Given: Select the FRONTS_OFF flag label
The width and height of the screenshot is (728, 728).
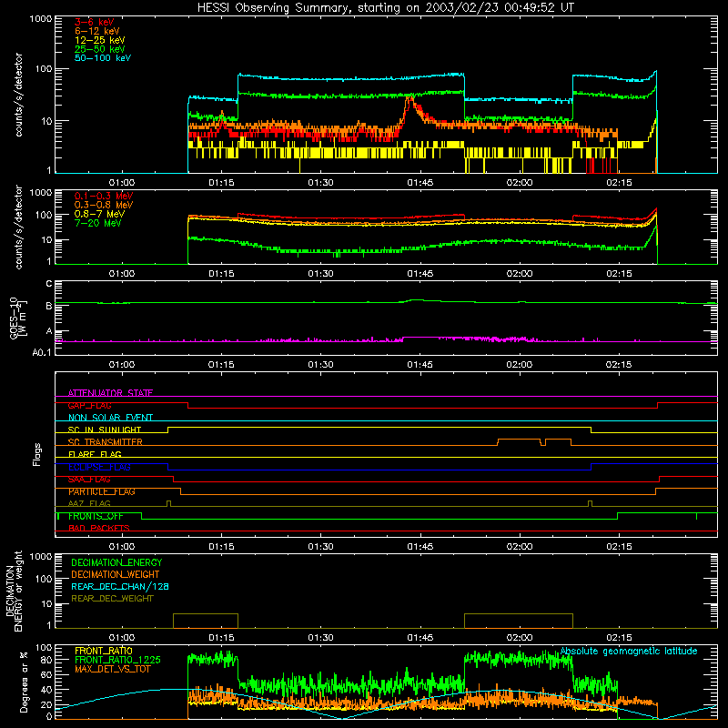Looking at the screenshot, I should pos(96,516).
